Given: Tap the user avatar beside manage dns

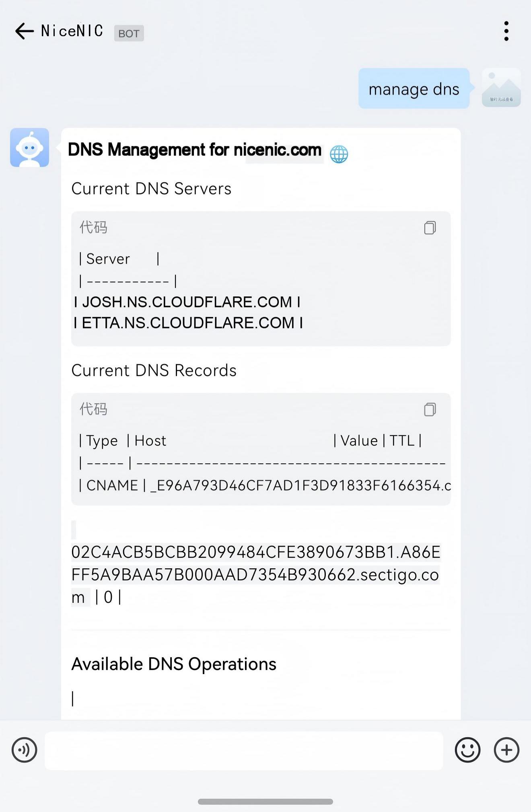Looking at the screenshot, I should tap(501, 88).
